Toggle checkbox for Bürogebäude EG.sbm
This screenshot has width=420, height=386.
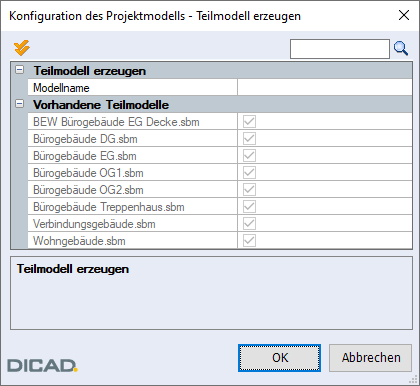point(249,156)
